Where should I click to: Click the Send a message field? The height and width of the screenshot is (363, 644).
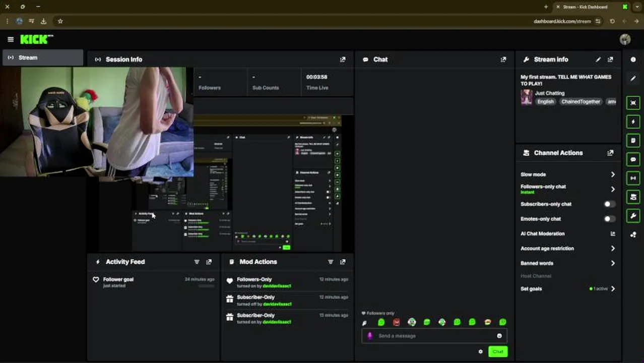pos(434,336)
